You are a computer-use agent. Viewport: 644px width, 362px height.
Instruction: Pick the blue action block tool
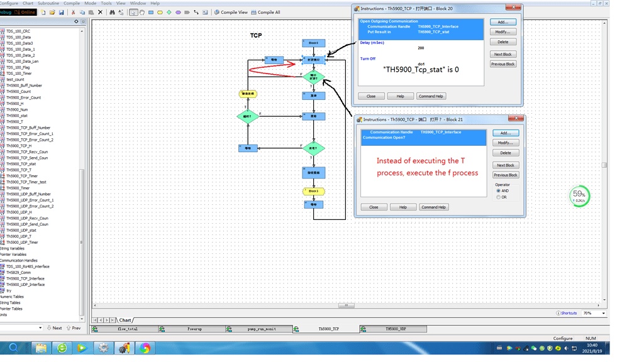pyautogui.click(x=151, y=12)
